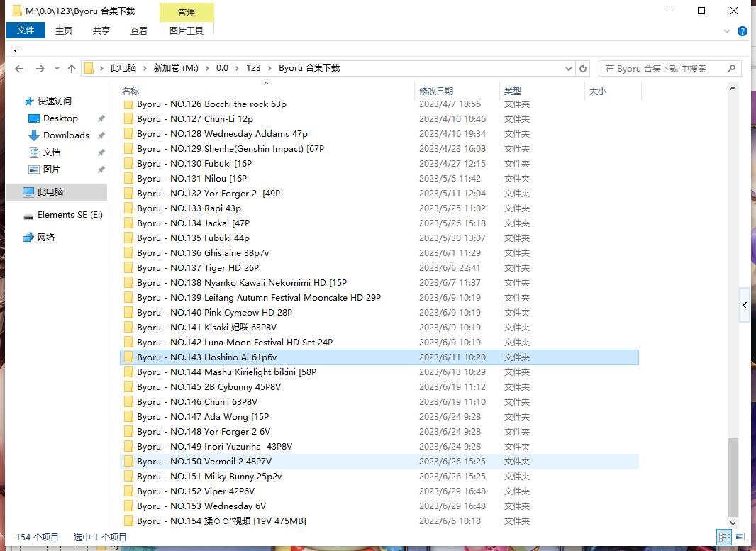Sort by 名称 column header
Screen dimensions: 756x551
pos(267,91)
